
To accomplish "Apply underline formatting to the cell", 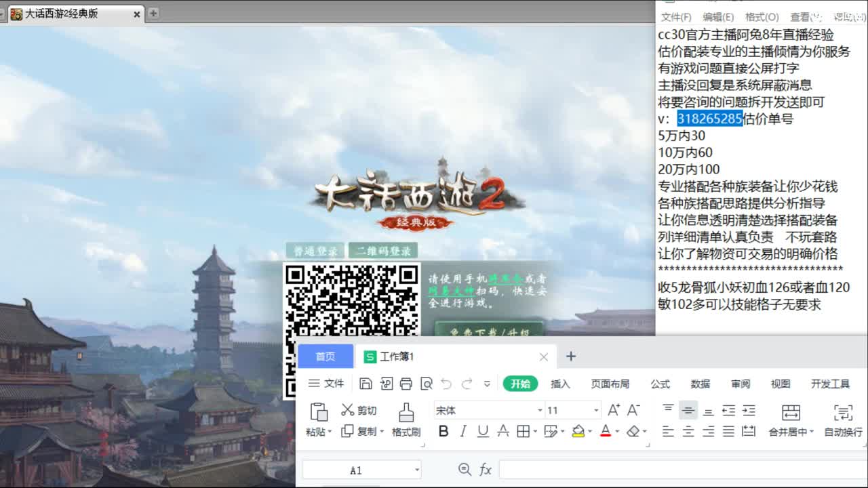I will [482, 432].
